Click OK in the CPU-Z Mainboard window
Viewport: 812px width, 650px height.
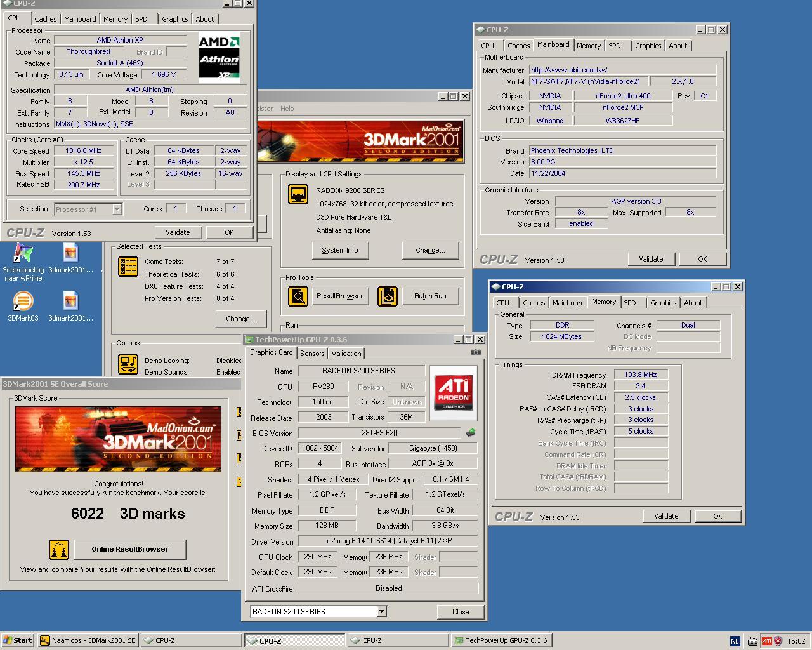coord(702,259)
